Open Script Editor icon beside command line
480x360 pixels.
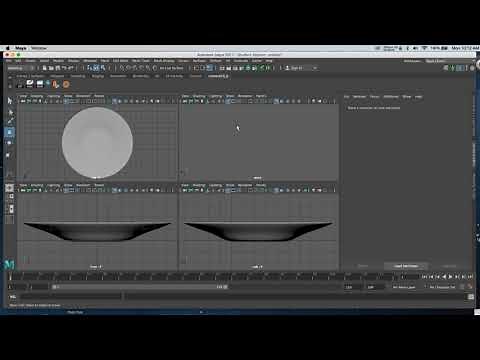tap(471, 297)
